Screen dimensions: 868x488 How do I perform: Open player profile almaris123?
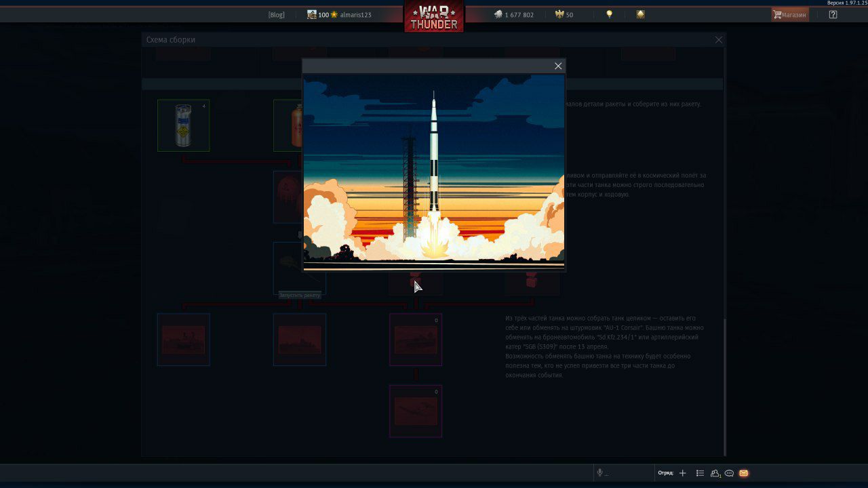pos(339,15)
